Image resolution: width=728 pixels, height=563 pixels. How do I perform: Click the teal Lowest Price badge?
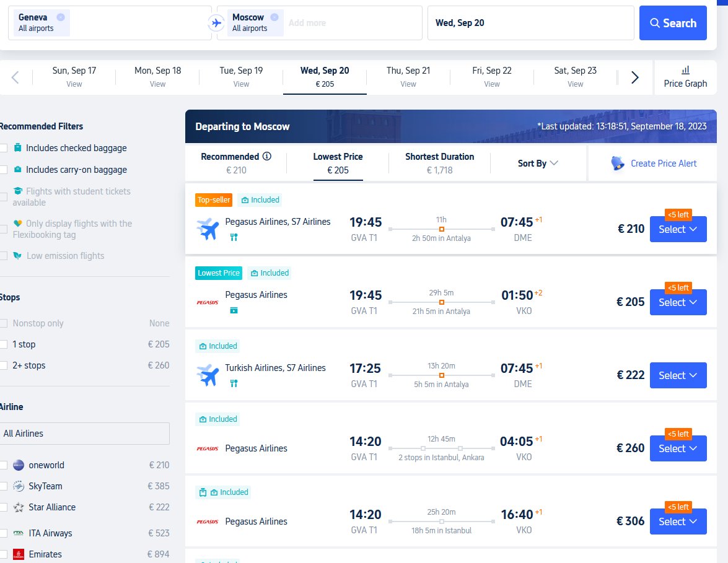click(219, 273)
